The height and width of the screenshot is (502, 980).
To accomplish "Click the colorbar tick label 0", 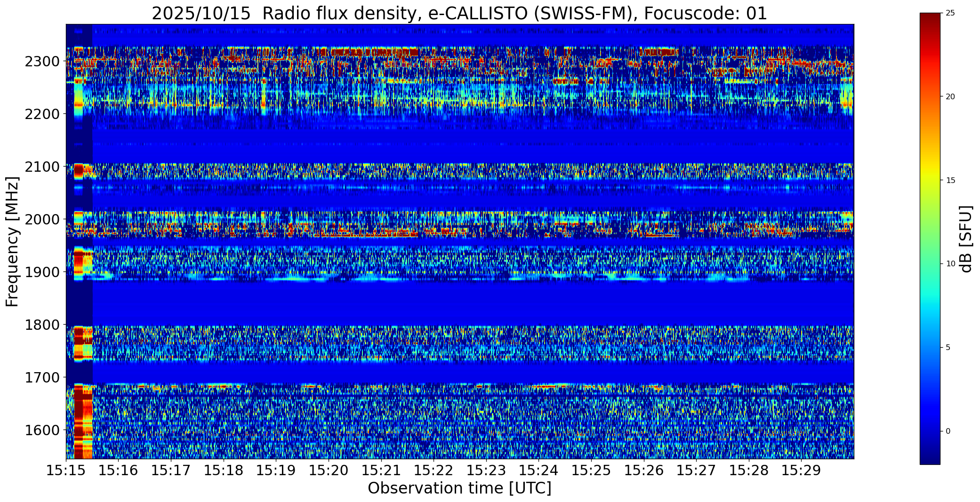I will coord(948,431).
